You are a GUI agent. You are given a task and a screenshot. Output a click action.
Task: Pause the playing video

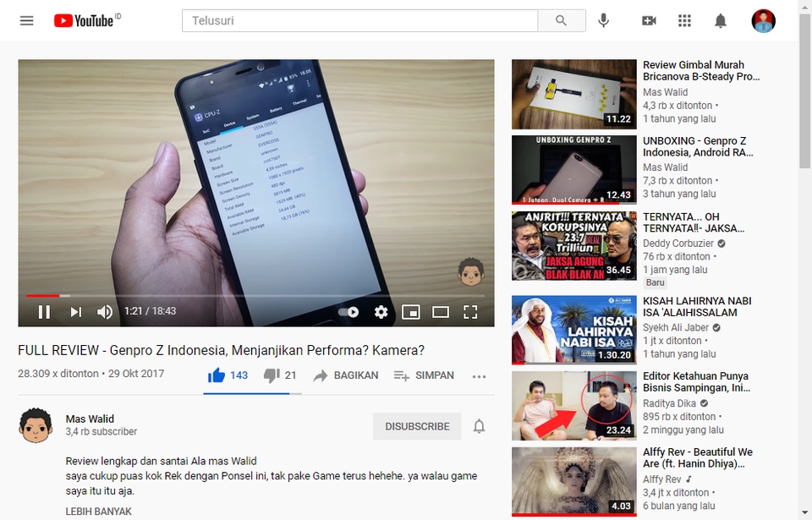pos(44,312)
